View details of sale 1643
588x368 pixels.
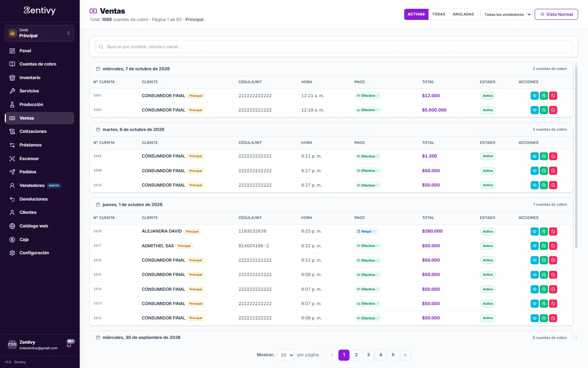pyautogui.click(x=534, y=96)
